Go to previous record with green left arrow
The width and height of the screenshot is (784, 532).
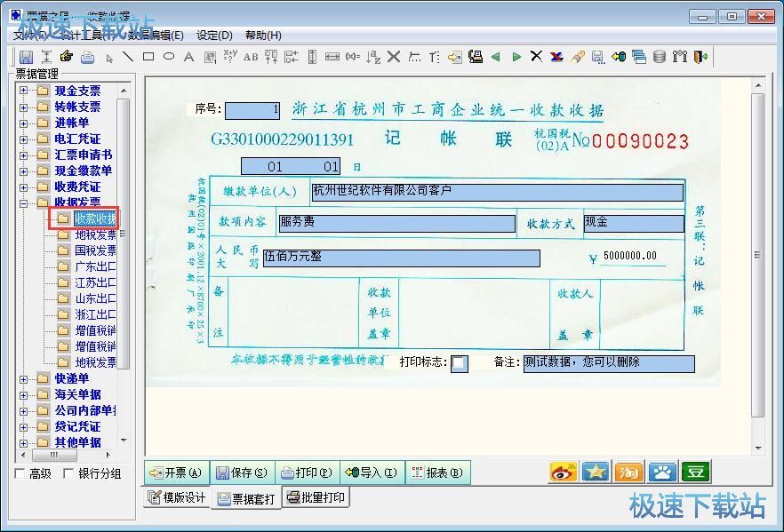(x=496, y=57)
